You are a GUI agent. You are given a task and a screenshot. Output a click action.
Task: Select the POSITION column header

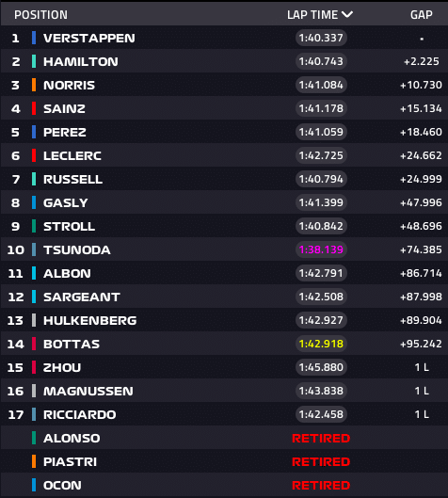coord(41,15)
